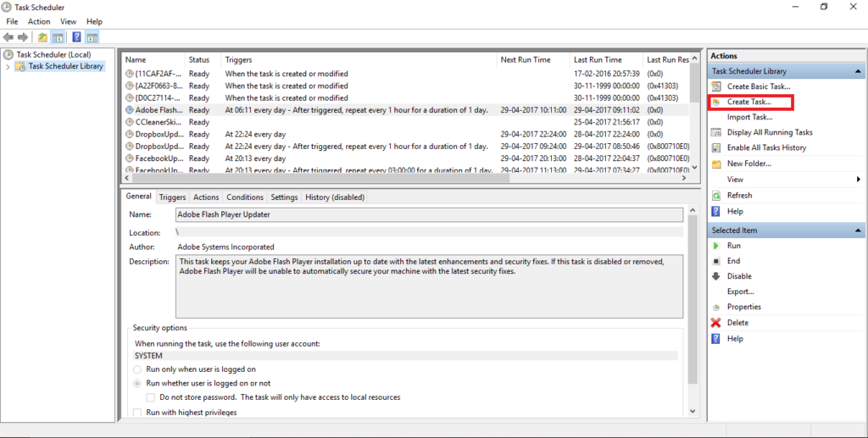Enable 'Do not store password' checkbox
Image resolution: width=868 pixels, height=438 pixels.
[151, 397]
